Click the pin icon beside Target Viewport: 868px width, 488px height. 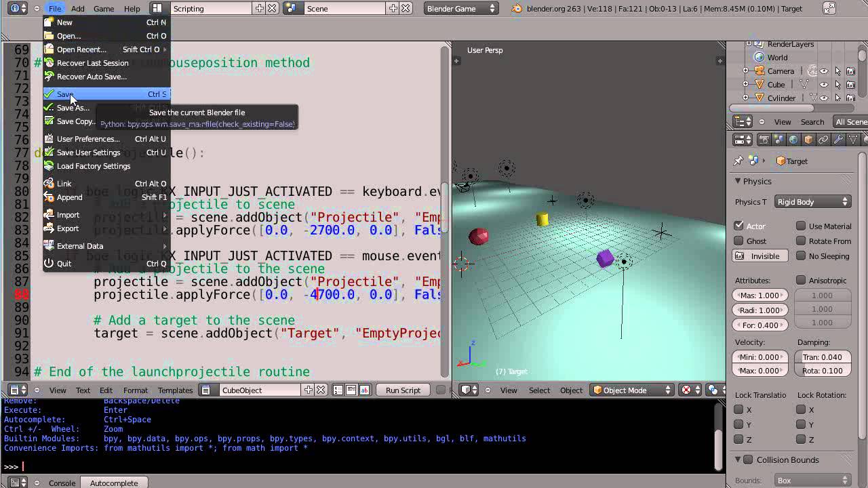738,161
